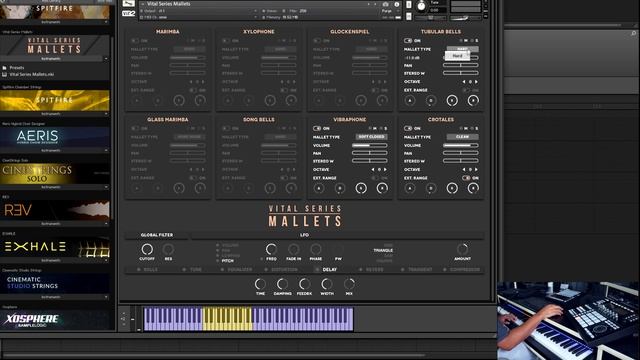Expand Vital Series Mallets Instruments bar arrow
640x360 pixels.
pos(106,59)
